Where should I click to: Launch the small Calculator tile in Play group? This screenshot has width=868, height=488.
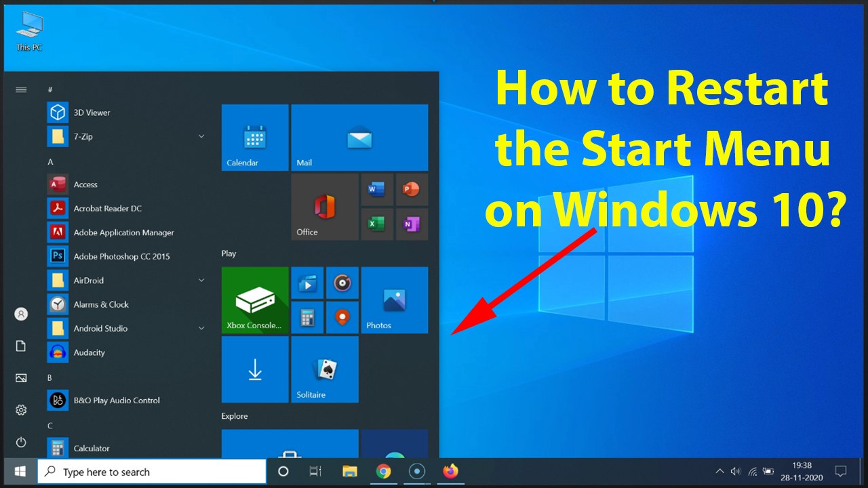point(307,317)
